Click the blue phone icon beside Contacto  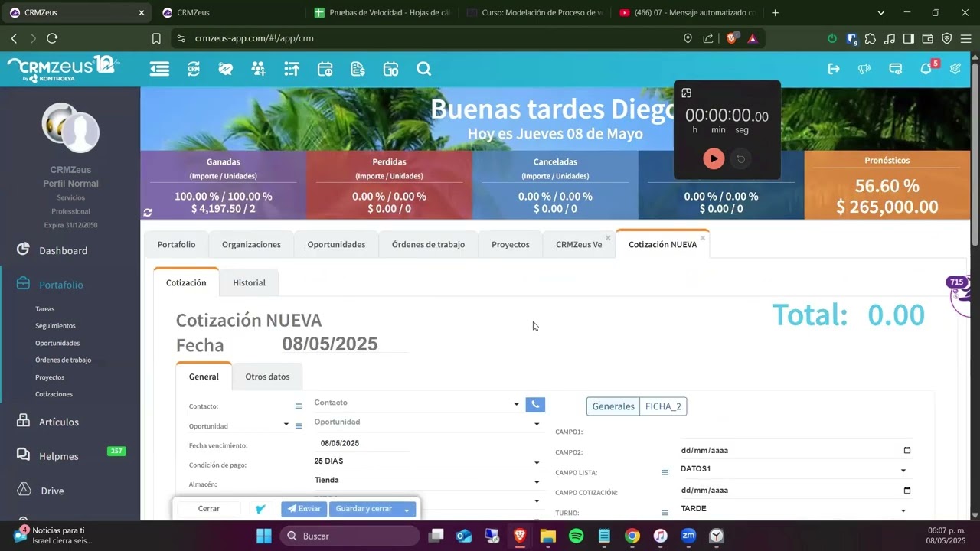(x=535, y=404)
